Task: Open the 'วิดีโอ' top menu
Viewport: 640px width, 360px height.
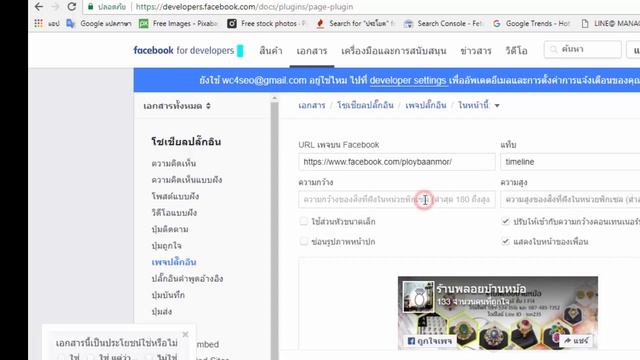Action: (516, 51)
